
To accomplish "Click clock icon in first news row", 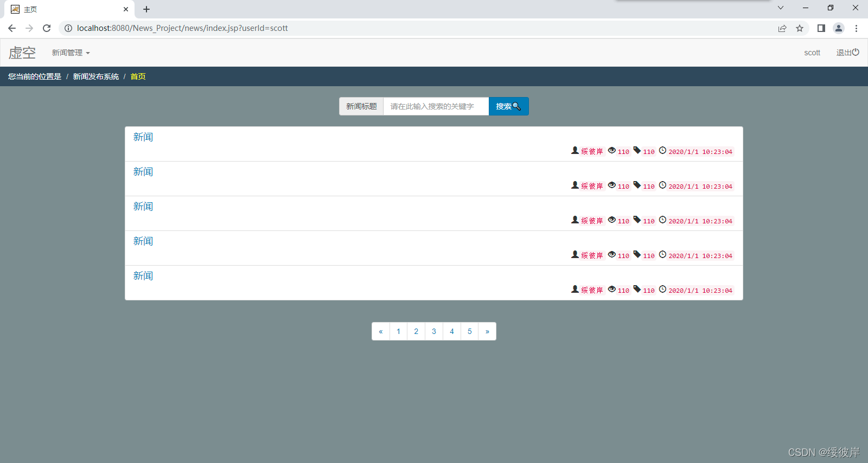I will click(x=662, y=150).
